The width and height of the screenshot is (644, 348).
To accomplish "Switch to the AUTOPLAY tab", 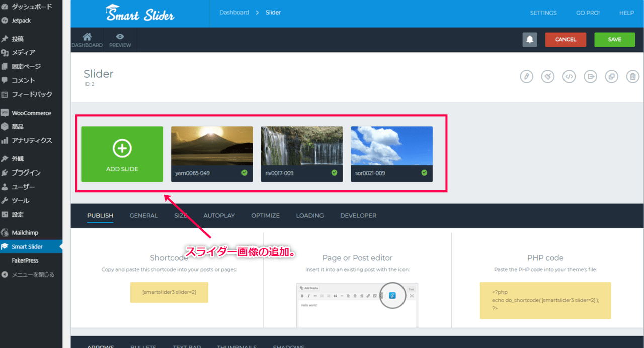I will pyautogui.click(x=219, y=216).
